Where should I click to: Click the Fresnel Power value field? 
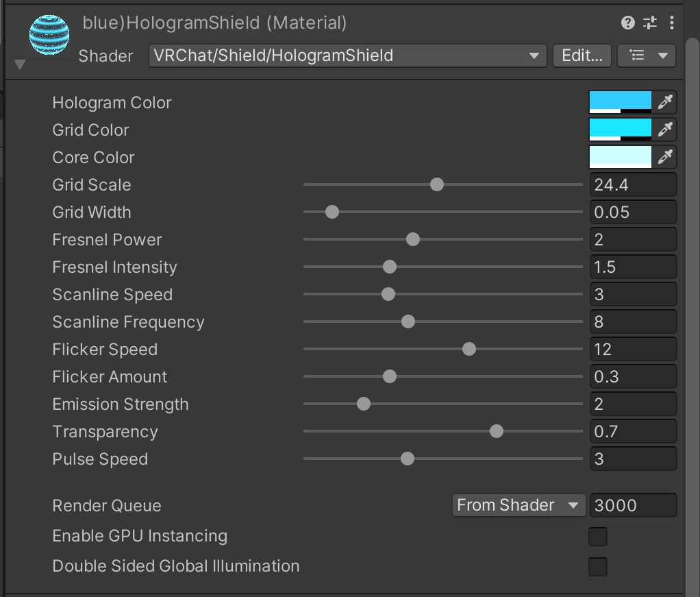point(633,239)
